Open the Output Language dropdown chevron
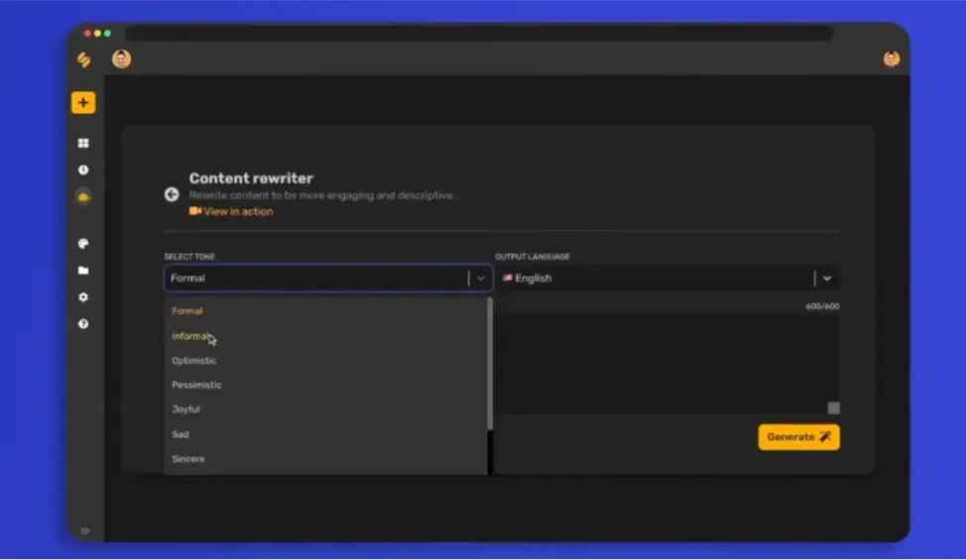The width and height of the screenshot is (966, 560). [827, 279]
